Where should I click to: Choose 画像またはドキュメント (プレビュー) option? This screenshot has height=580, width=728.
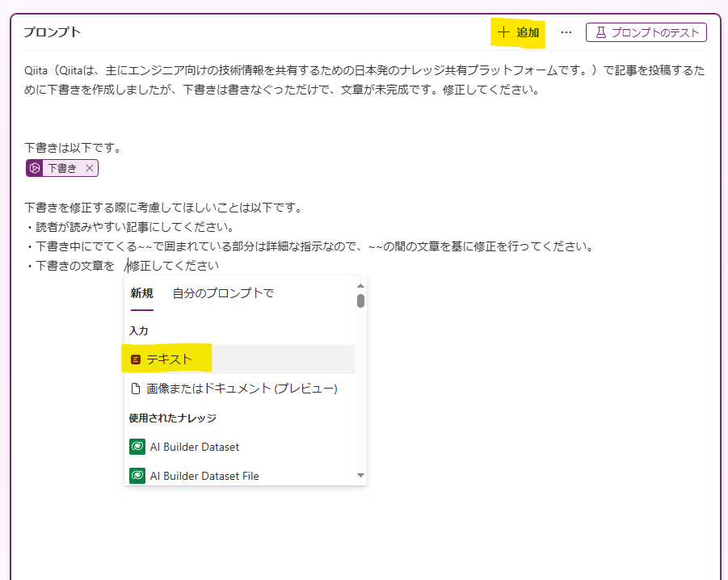pos(240,389)
